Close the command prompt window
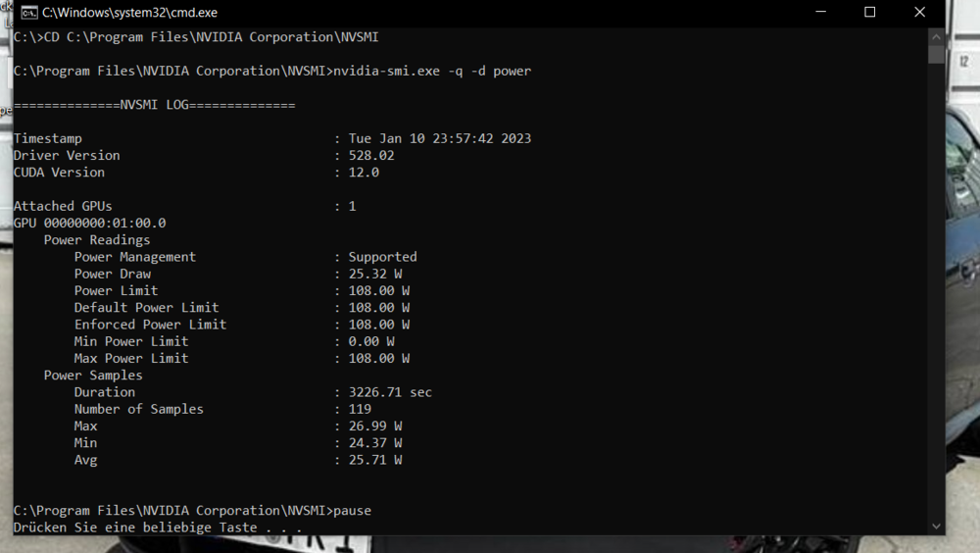The height and width of the screenshot is (553, 980). (919, 13)
